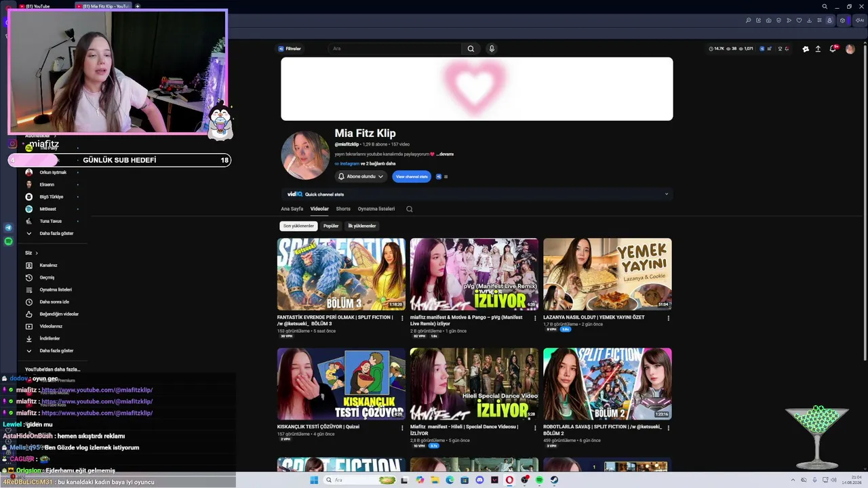Select the Videolar channel tab
Screen dimensions: 868x488
click(319, 209)
